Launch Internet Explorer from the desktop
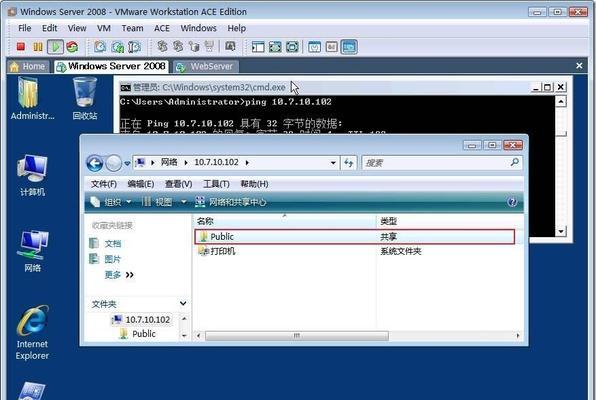 pos(32,332)
